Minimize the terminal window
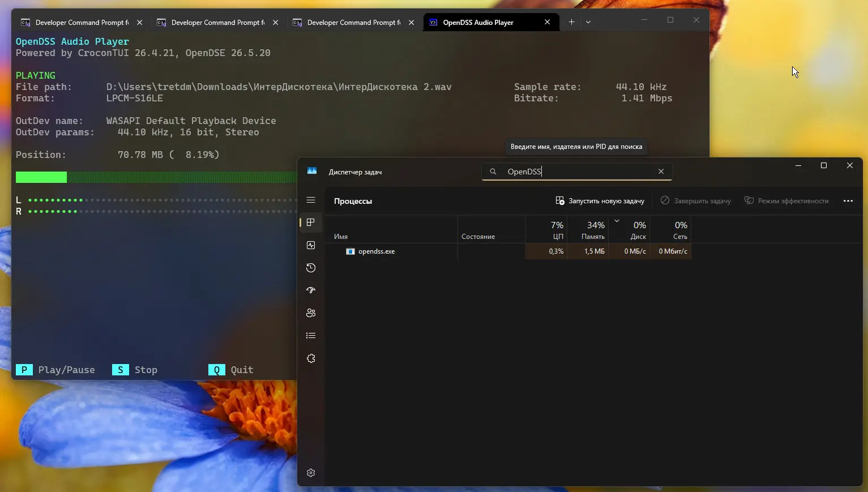This screenshot has width=868, height=492. click(644, 20)
